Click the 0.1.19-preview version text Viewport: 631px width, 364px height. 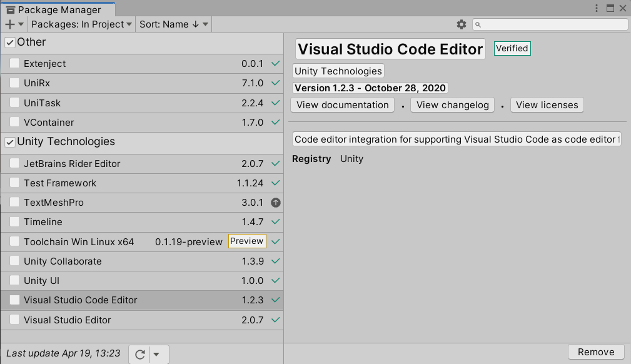[x=189, y=242]
